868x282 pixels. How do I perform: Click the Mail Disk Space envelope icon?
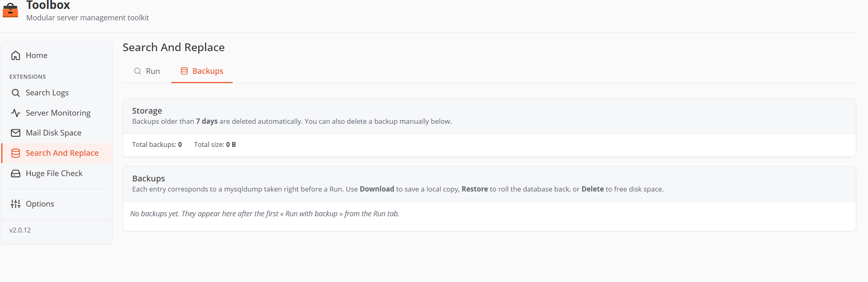(15, 133)
